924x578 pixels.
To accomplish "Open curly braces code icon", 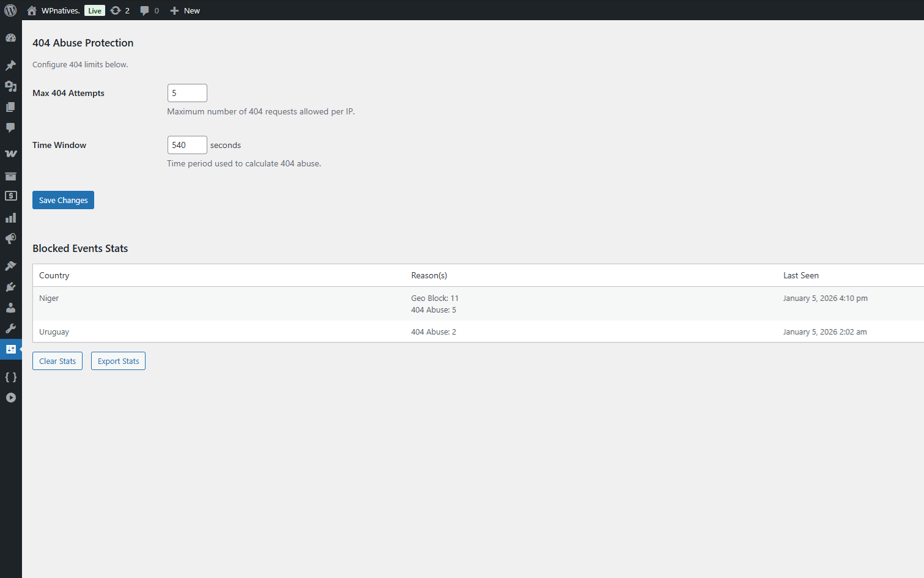I will [11, 377].
